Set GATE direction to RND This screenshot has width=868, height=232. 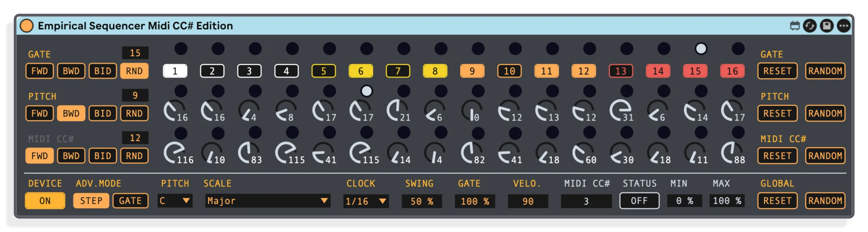click(x=134, y=71)
